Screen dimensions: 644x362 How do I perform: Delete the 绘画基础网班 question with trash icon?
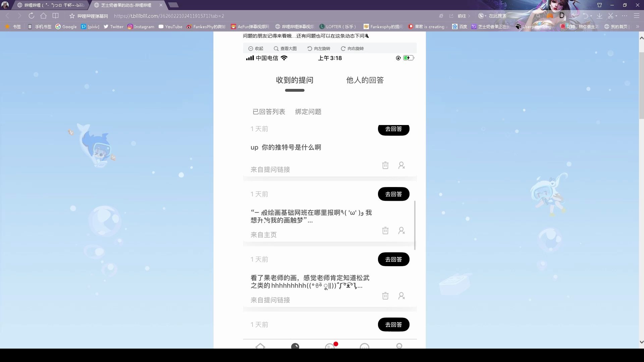385,231
